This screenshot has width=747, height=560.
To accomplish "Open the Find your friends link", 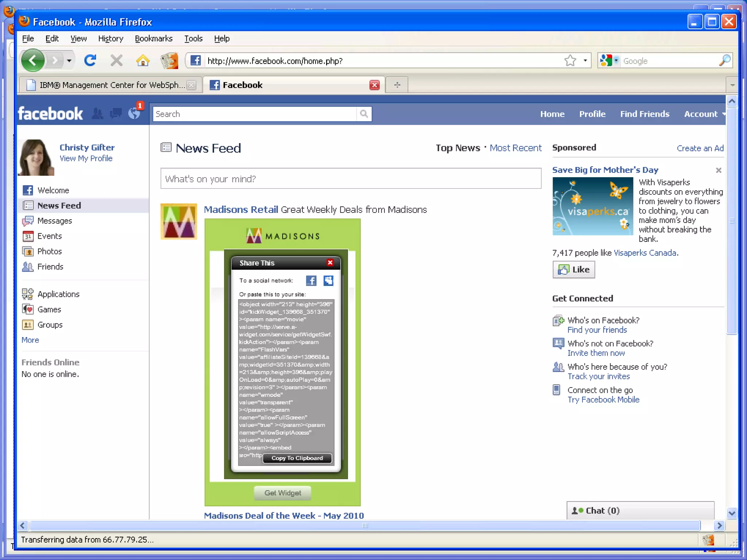I will point(597,330).
